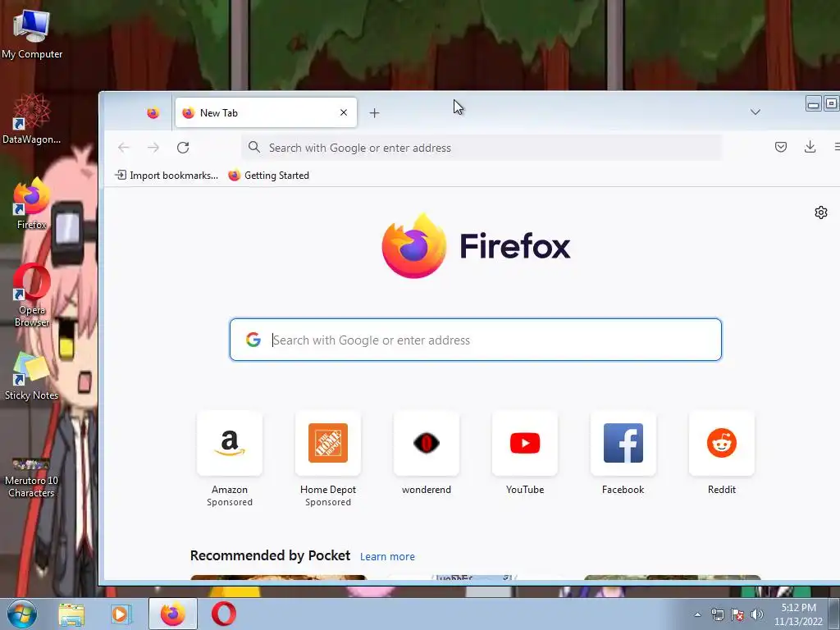Open the DataWagon desktop shortcut
This screenshot has width=840, height=630.
32,119
